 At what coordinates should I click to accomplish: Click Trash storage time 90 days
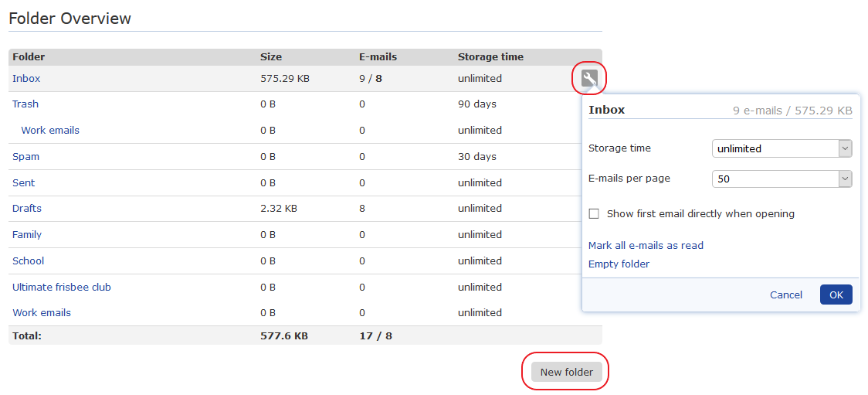click(x=476, y=104)
